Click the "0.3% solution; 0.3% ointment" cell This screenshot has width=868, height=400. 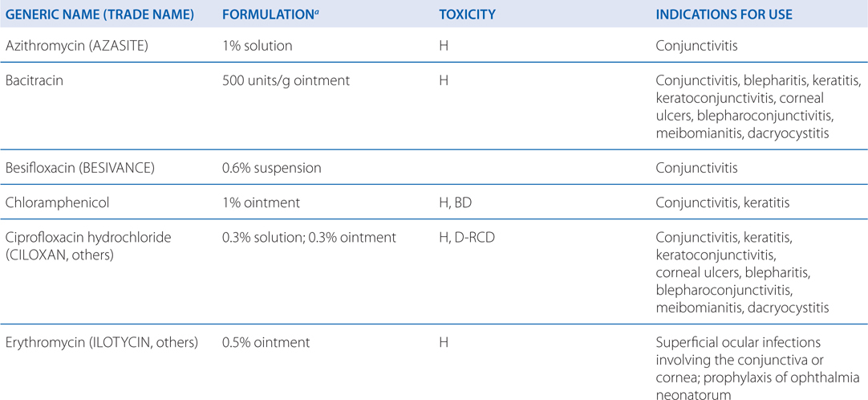(x=309, y=238)
